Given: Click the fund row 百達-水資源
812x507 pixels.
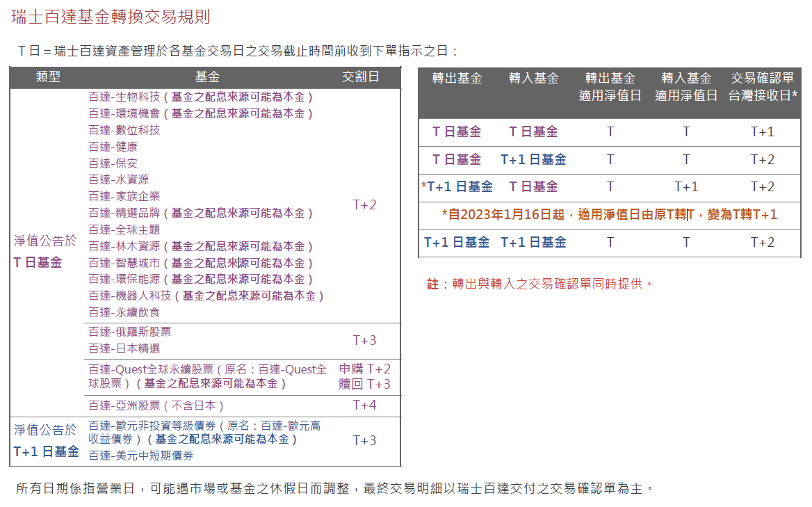Looking at the screenshot, I should pos(119,179).
